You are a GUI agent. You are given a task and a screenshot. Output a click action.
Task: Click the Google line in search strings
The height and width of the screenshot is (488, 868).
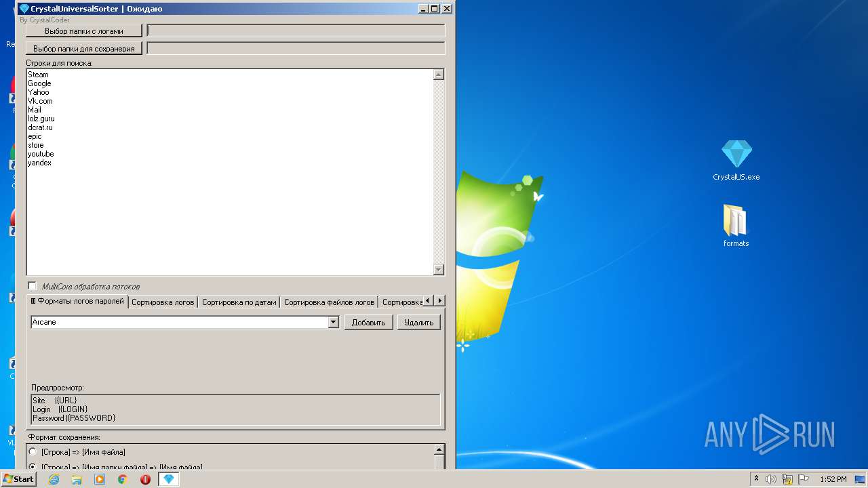39,83
